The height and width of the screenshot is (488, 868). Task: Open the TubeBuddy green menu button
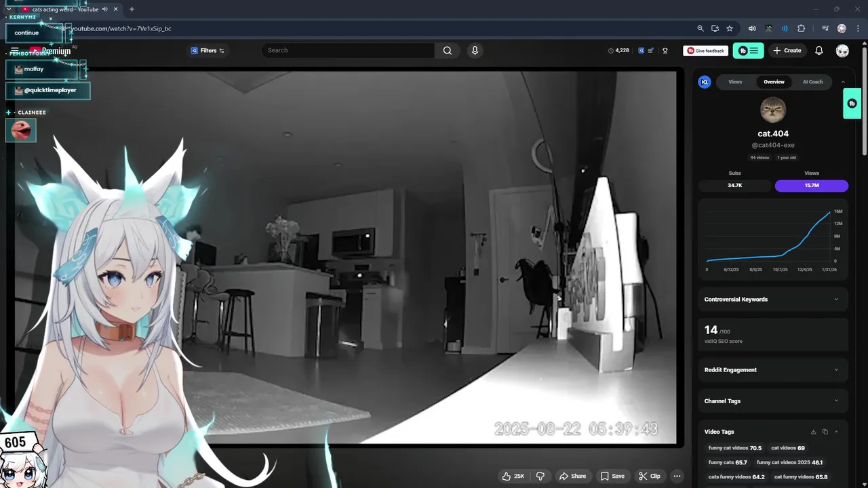click(x=748, y=51)
